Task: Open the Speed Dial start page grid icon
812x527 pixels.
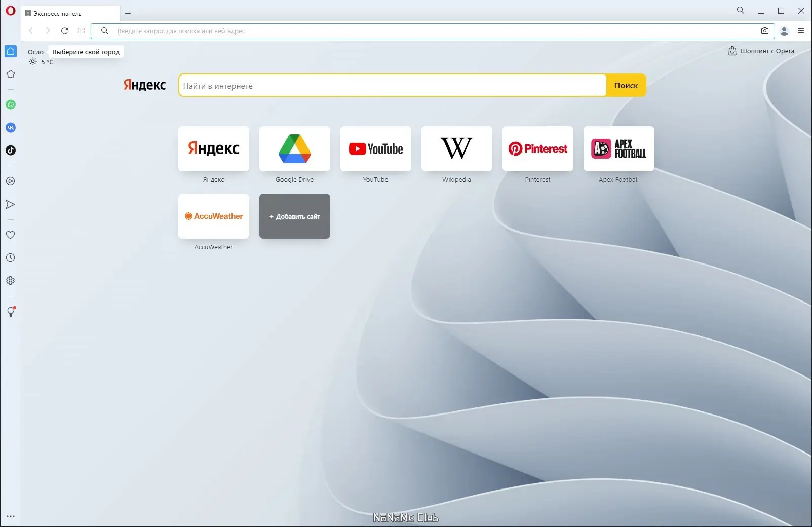Action: point(81,31)
